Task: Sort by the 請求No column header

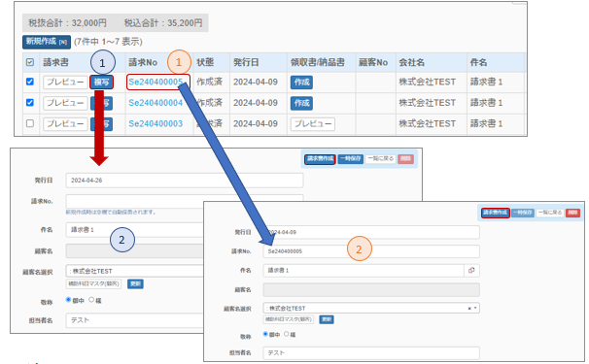Action: pyautogui.click(x=143, y=62)
